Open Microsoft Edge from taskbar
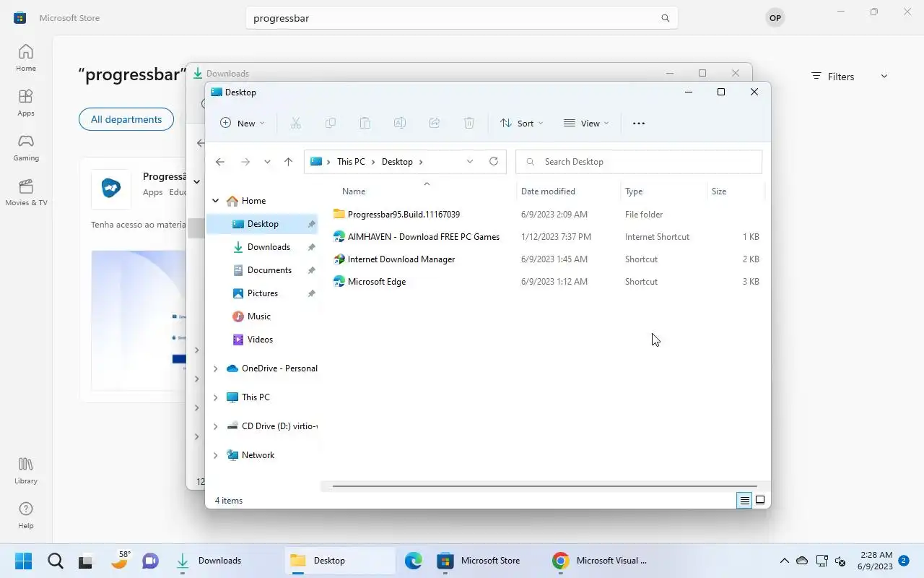 [x=413, y=561]
